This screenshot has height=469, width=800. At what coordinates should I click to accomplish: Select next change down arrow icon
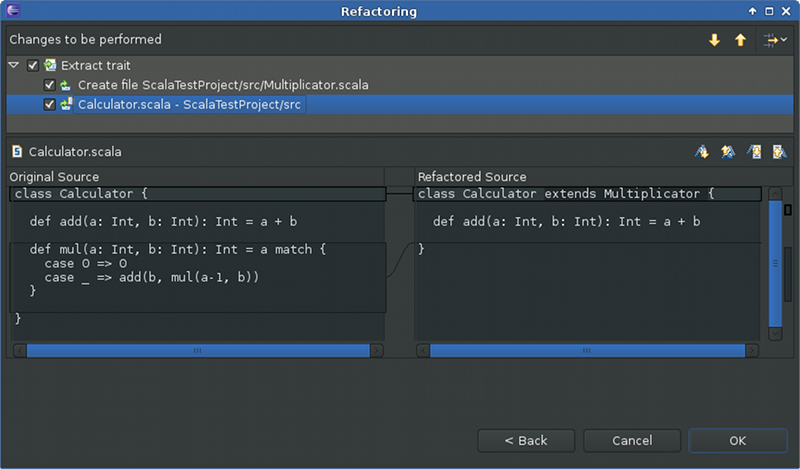(714, 40)
